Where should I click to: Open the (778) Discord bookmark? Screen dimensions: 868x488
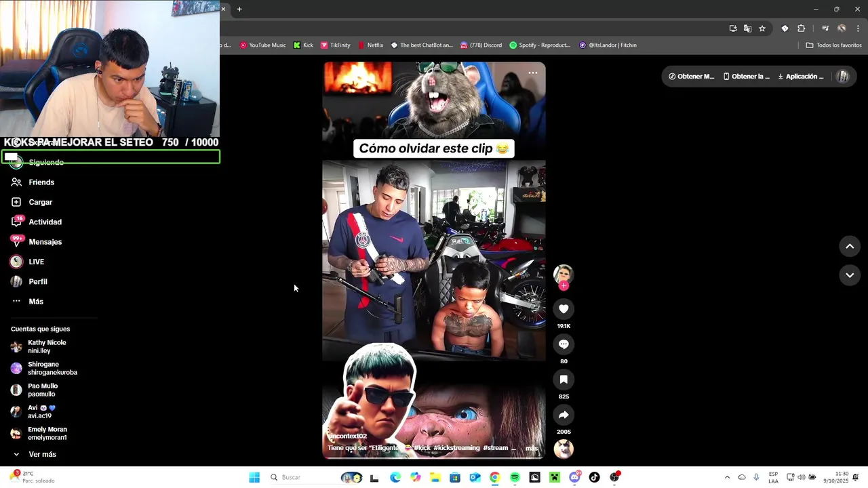(481, 45)
